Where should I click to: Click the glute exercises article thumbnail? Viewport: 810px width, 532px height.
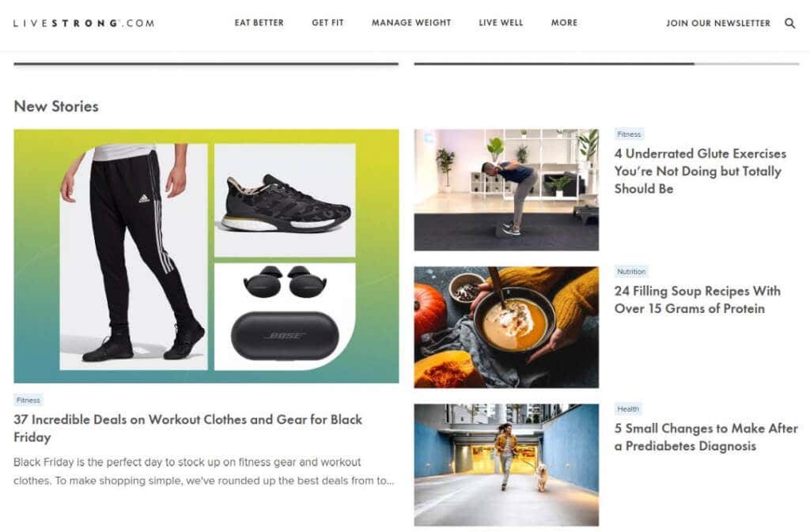[506, 190]
